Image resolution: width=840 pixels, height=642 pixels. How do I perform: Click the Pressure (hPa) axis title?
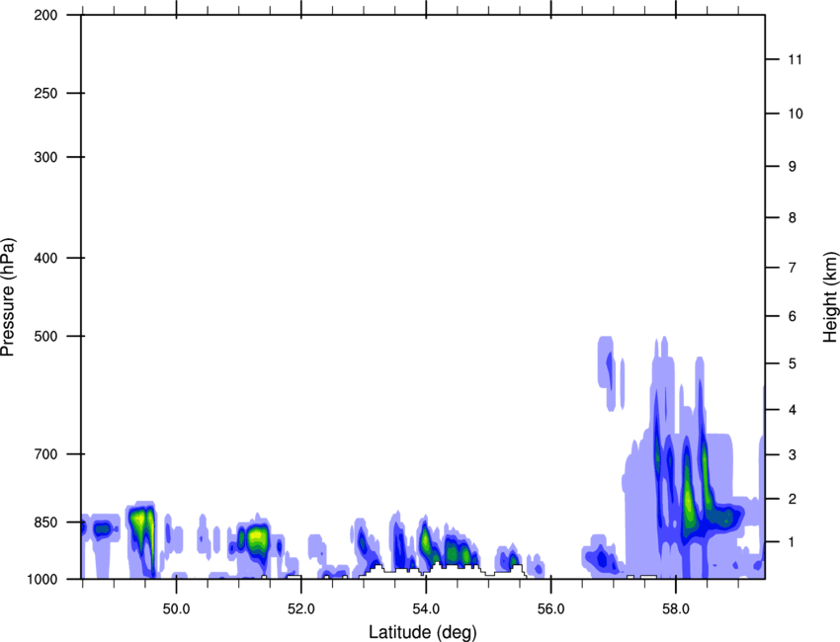click(x=8, y=297)
